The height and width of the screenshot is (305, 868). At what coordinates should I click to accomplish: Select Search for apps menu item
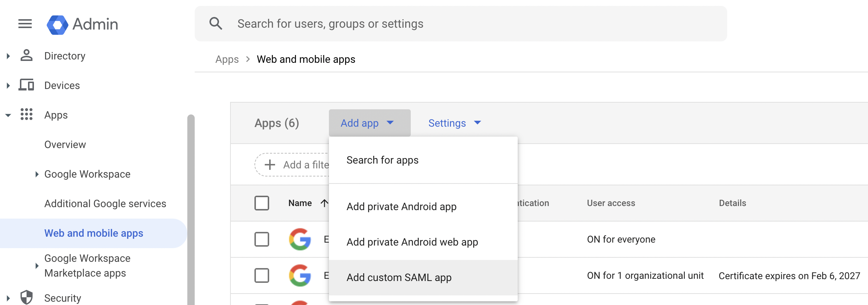point(423,160)
